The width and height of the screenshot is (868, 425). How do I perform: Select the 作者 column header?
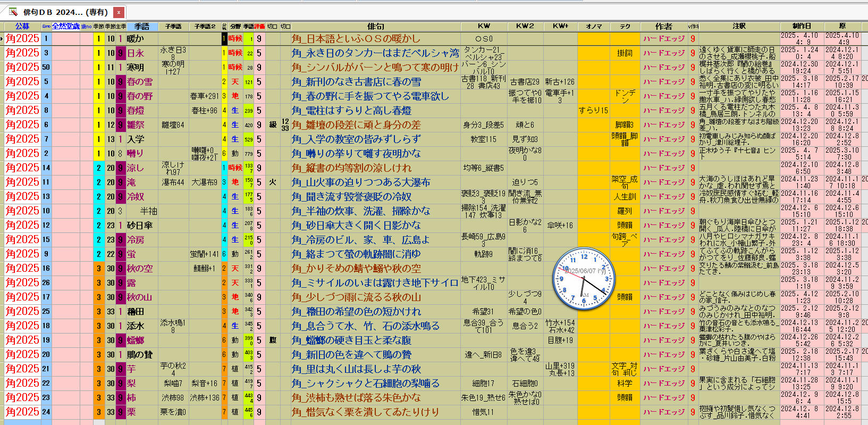click(x=663, y=26)
